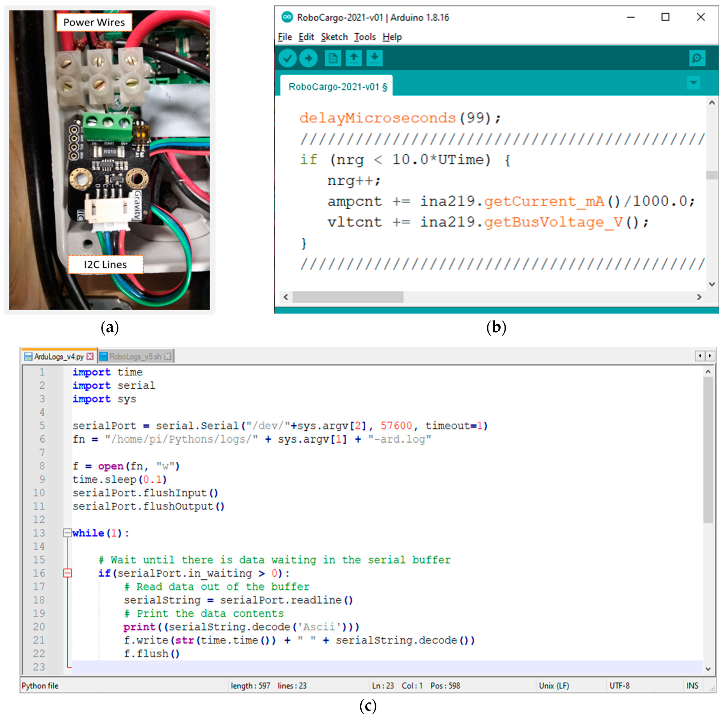Viewport: 728px width, 722px height.
Task: Save the sketch with the Save icon
Action: [x=374, y=58]
